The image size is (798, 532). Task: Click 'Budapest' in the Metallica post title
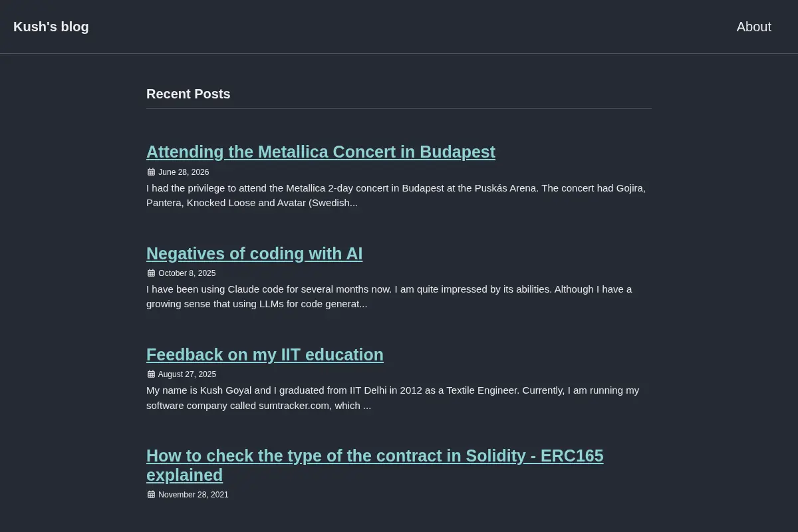(458, 152)
